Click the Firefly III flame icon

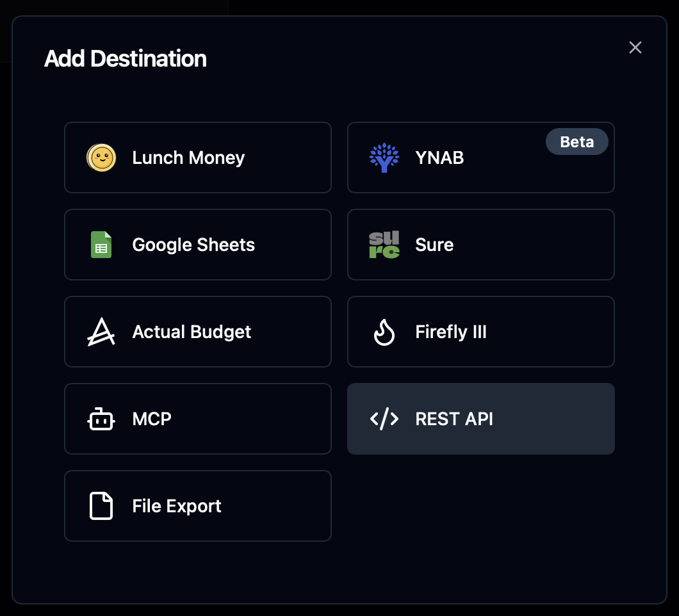[384, 332]
